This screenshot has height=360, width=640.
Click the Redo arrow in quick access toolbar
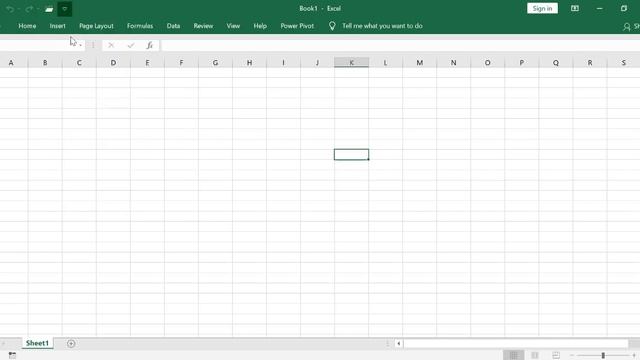[29, 9]
